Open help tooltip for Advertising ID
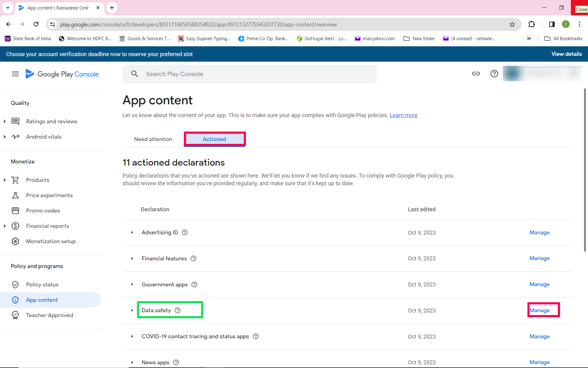The width and height of the screenshot is (588, 368). coord(185,232)
